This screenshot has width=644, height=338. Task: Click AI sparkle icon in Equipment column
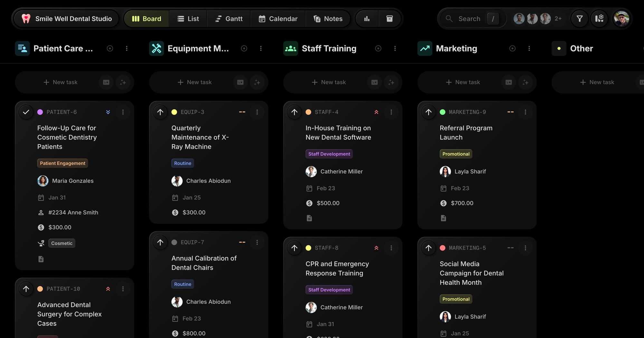tap(257, 82)
